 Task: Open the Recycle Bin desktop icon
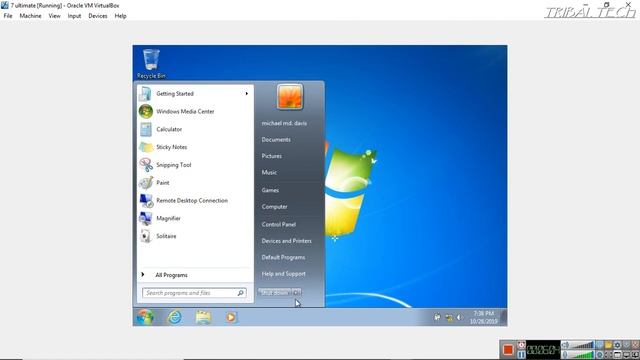click(x=151, y=64)
